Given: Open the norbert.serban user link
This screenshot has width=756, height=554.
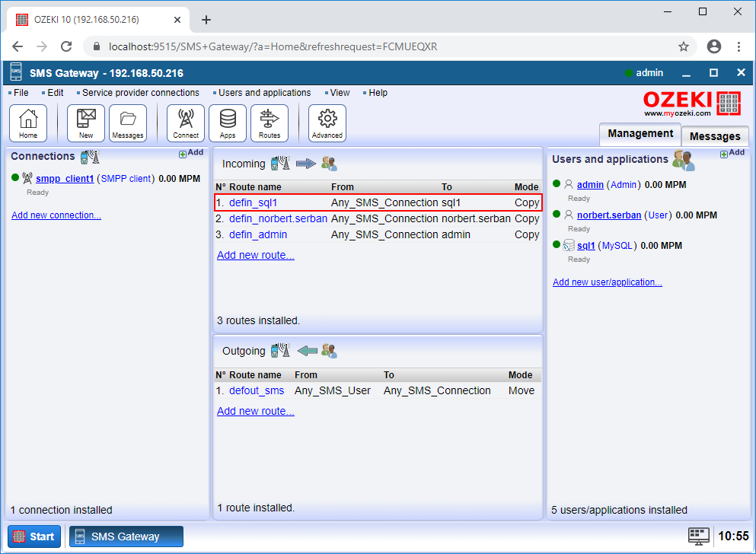Looking at the screenshot, I should click(611, 215).
